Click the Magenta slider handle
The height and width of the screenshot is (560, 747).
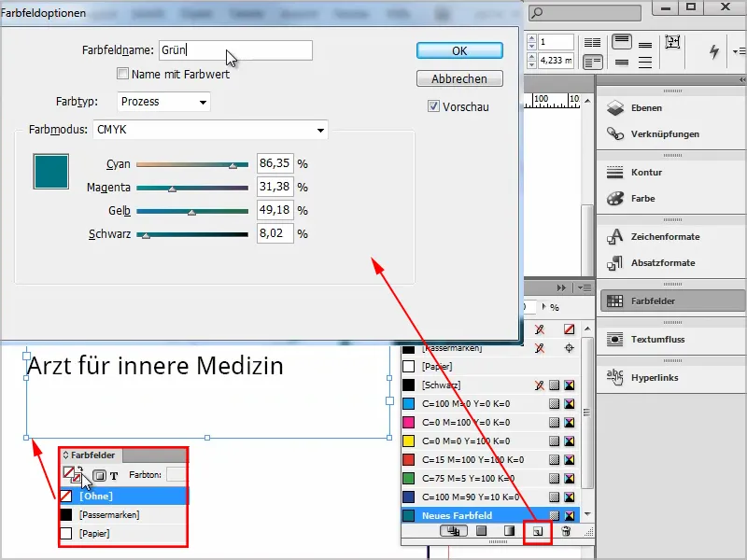(173, 189)
